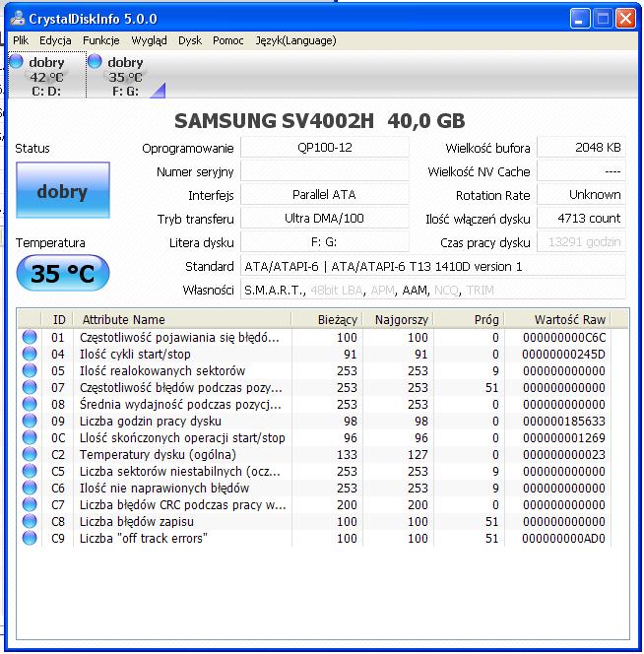Select row Ilość cykli start/stop
The image size is (644, 654).
click(315, 355)
